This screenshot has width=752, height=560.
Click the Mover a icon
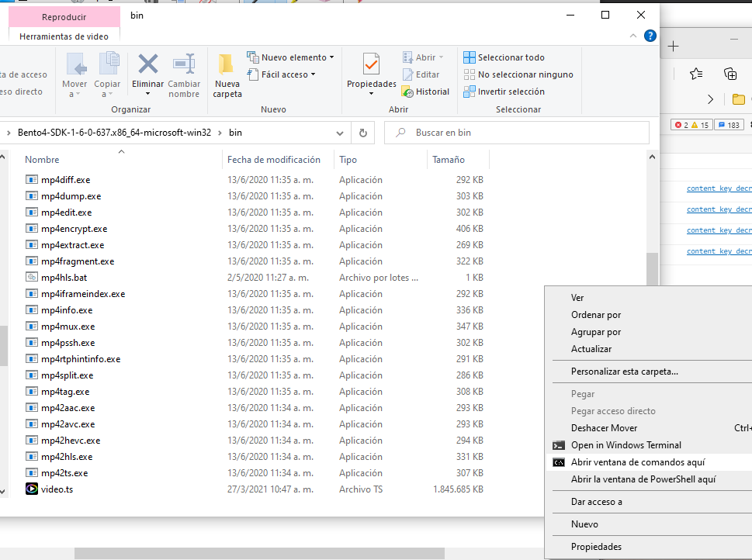(x=75, y=64)
